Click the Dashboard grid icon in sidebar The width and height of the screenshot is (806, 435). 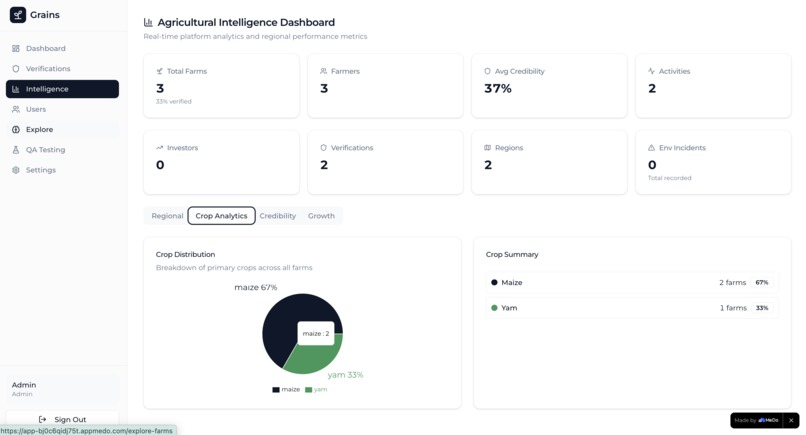click(x=16, y=48)
